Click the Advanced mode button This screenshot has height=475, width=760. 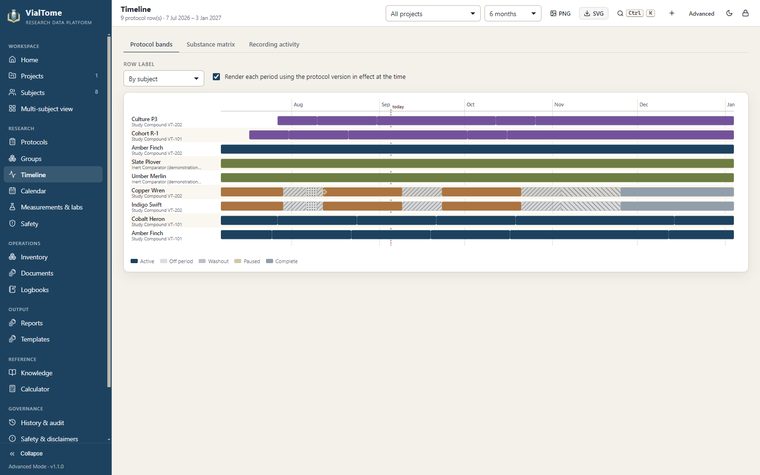point(701,14)
